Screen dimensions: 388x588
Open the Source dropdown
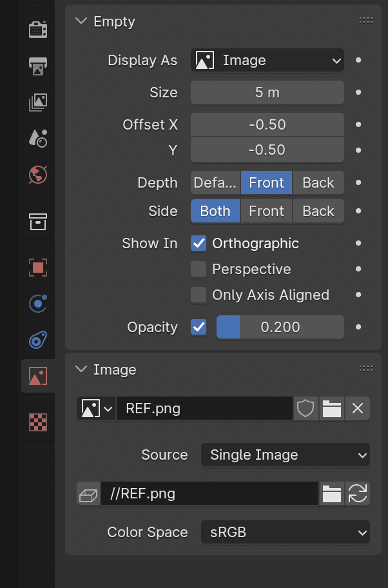click(x=286, y=455)
